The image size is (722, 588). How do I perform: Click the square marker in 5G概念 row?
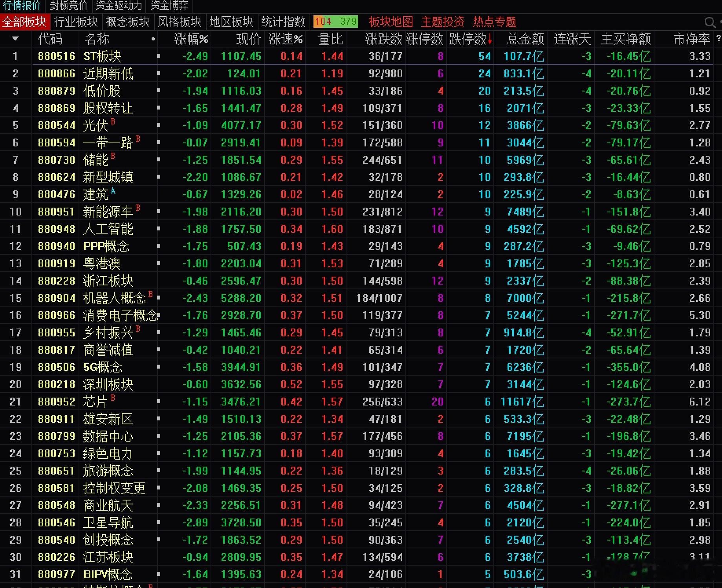(x=159, y=367)
